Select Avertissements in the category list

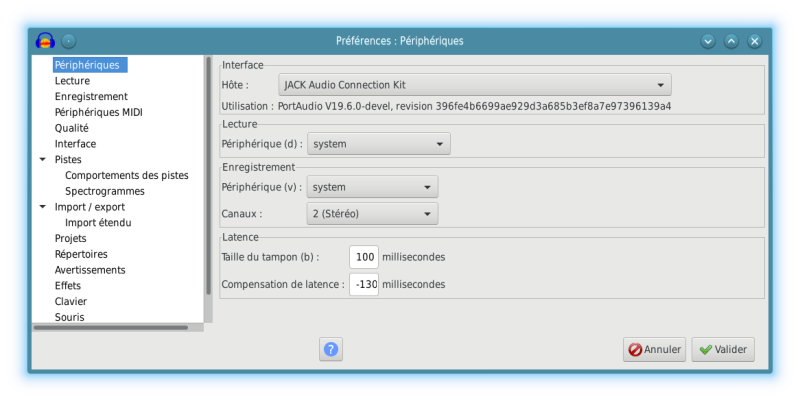pyautogui.click(x=90, y=270)
